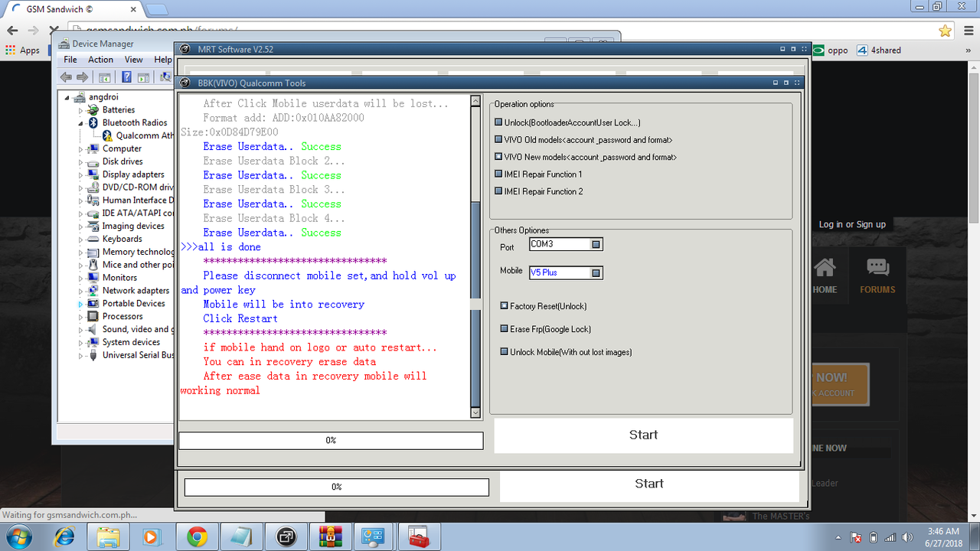Click Chrome new tab button
980x551 pixels.
156,10
